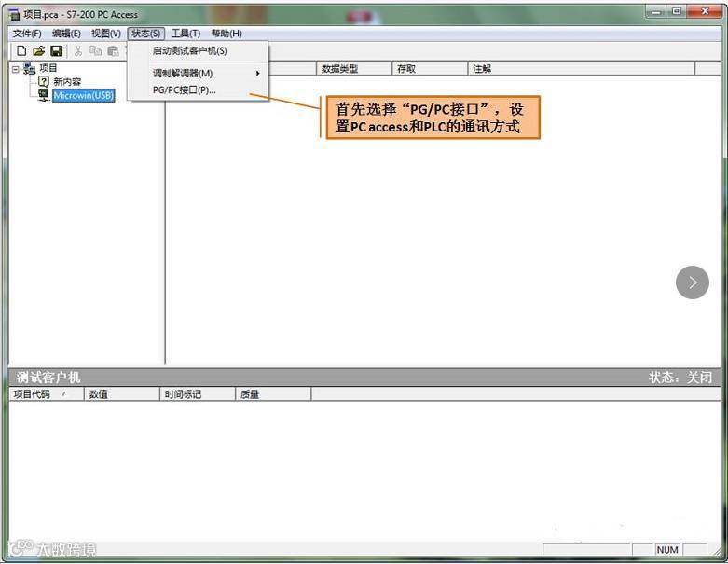Open the 编辑(E) menu
728x564 pixels.
tap(66, 34)
